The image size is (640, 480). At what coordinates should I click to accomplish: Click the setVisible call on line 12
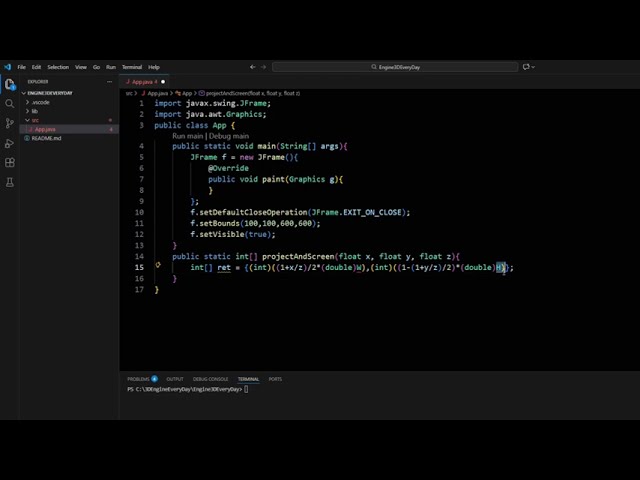pos(222,234)
